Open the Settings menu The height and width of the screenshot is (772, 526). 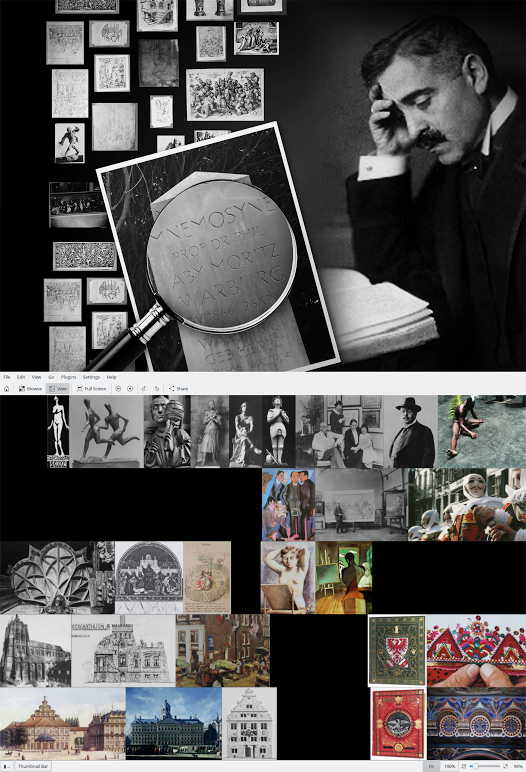coord(91,377)
